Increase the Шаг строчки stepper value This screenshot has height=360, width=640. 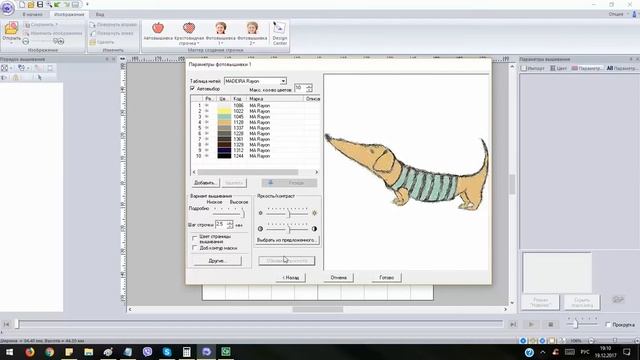(230, 222)
